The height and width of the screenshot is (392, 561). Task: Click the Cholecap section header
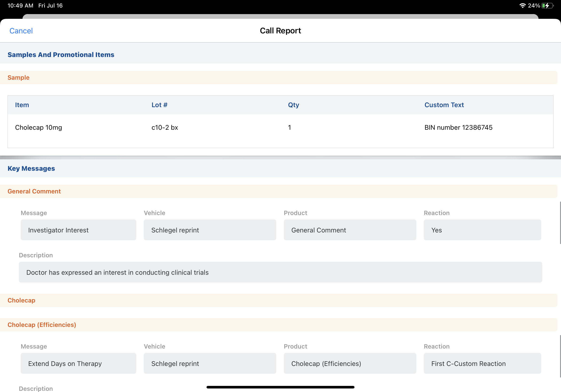22,300
